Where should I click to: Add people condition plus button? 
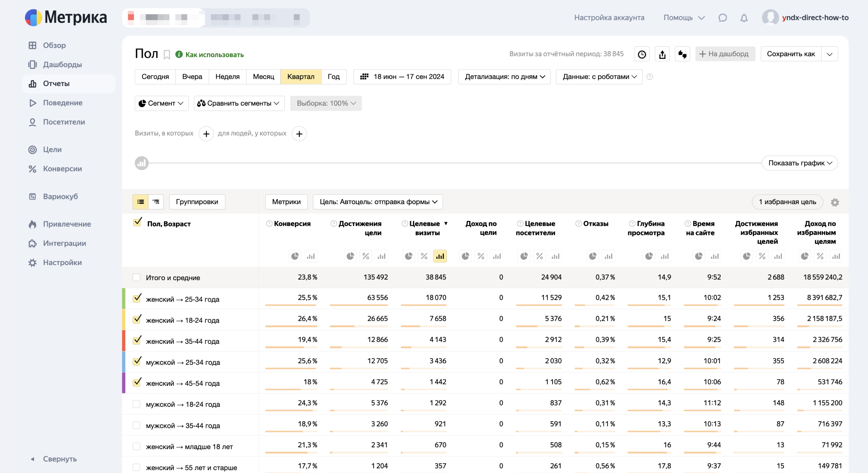coord(299,134)
